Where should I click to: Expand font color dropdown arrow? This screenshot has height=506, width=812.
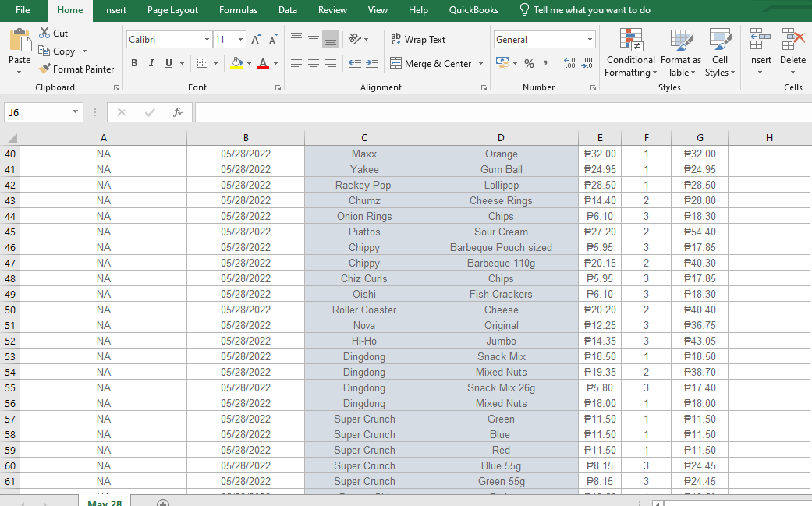(275, 64)
